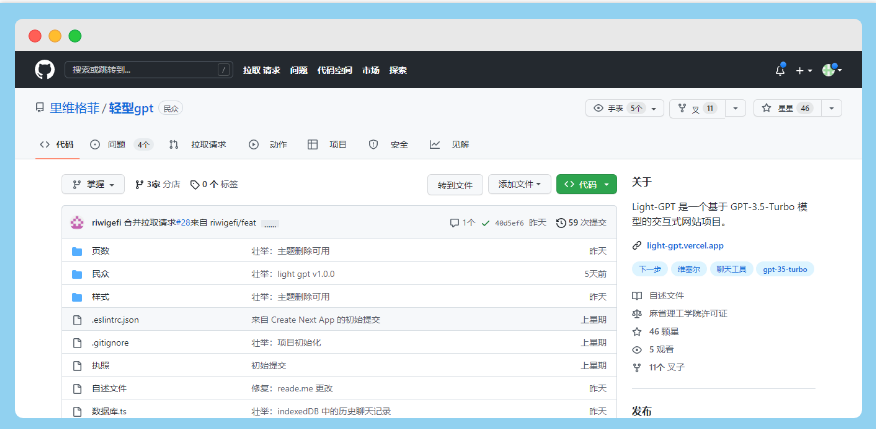876x429 pixels.
Task: Open the 页数 folder
Action: [101, 251]
